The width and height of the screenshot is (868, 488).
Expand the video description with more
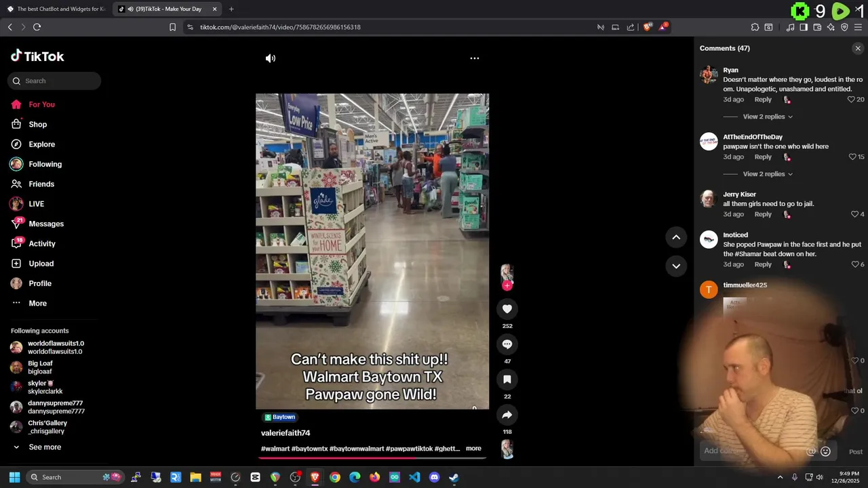473,449
